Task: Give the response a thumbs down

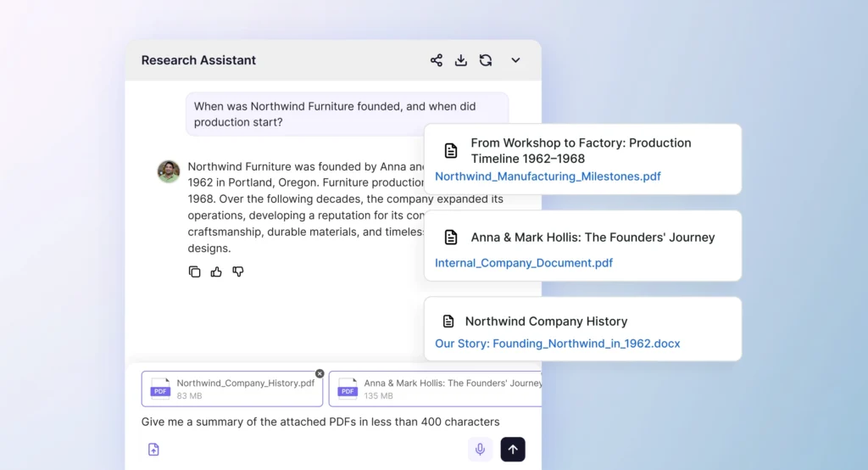Action: coord(238,271)
